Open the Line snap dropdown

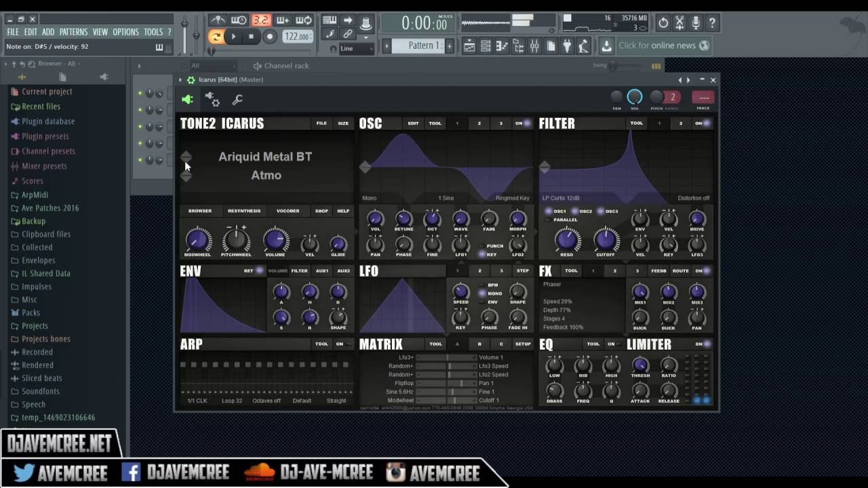coord(357,49)
